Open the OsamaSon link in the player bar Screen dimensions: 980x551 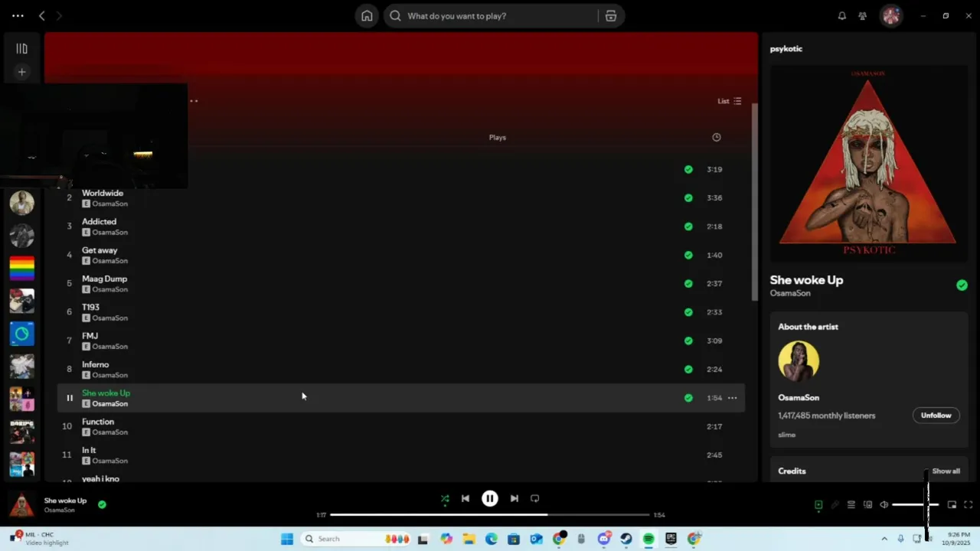click(59, 510)
